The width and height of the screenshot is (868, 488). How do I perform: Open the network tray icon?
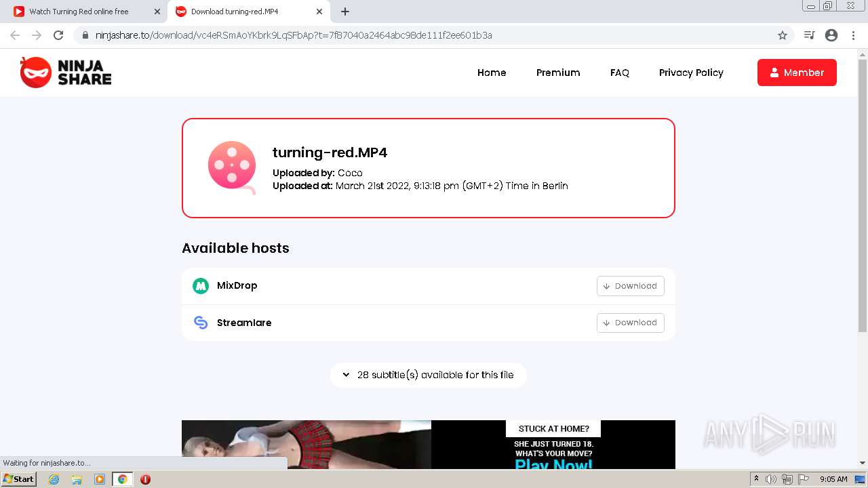[x=787, y=479]
